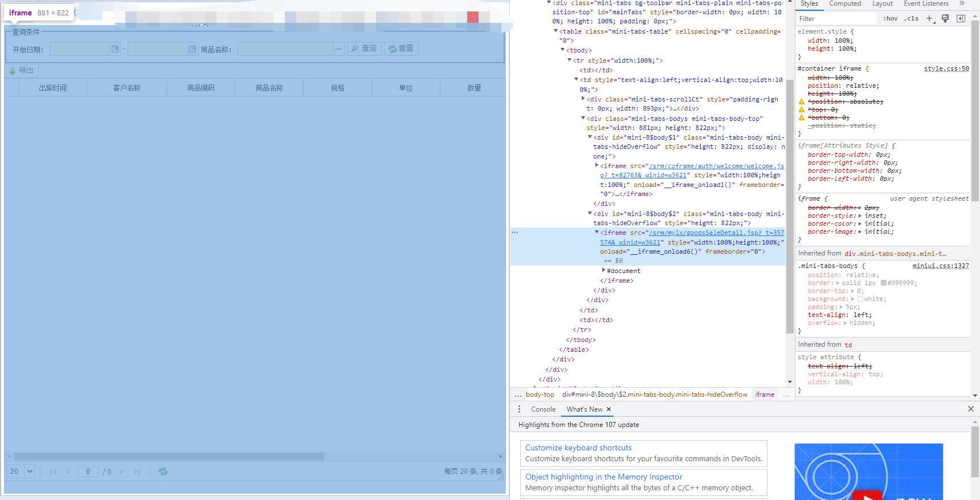Show more style tabs chevron
Image resolution: width=980 pixels, height=500 pixels.
[x=962, y=3]
